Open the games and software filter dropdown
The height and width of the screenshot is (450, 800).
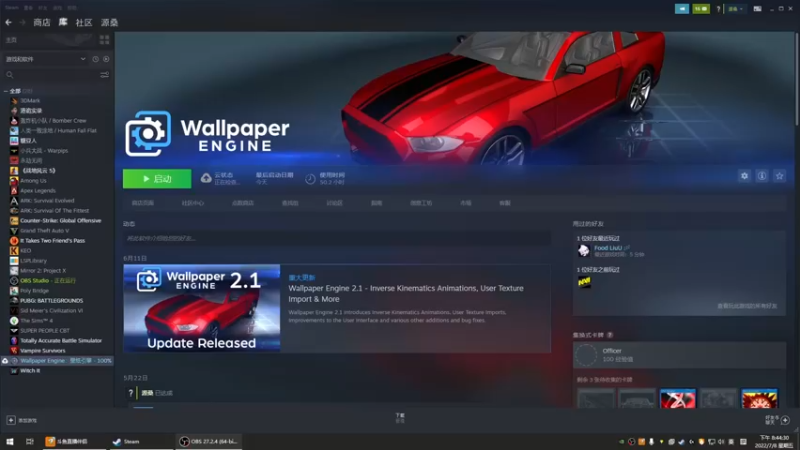[46, 59]
